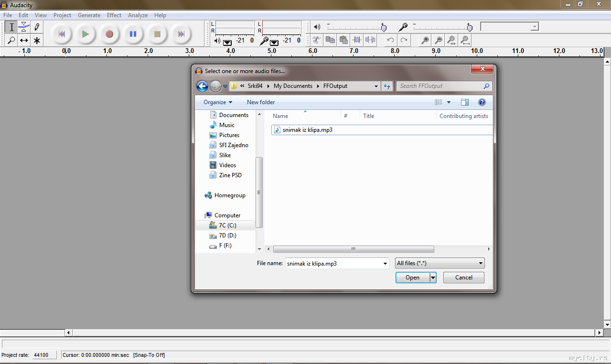Open the input meter microphone dropdown arrow

(274, 42)
